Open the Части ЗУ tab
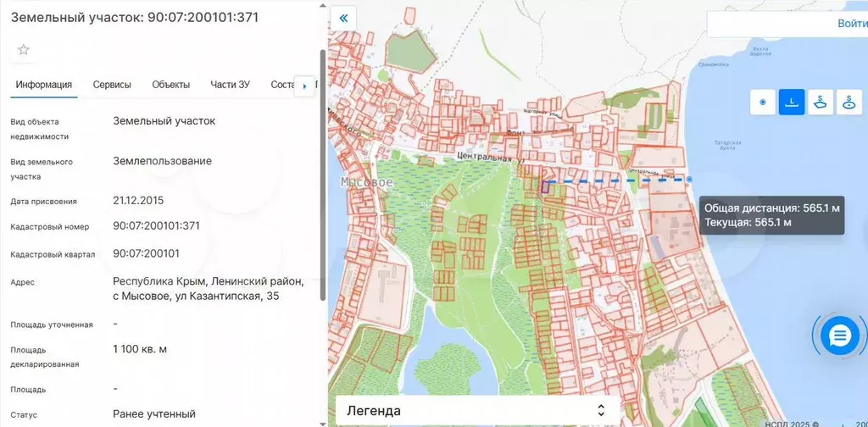Screen dimensions: 868x427 [x=231, y=85]
